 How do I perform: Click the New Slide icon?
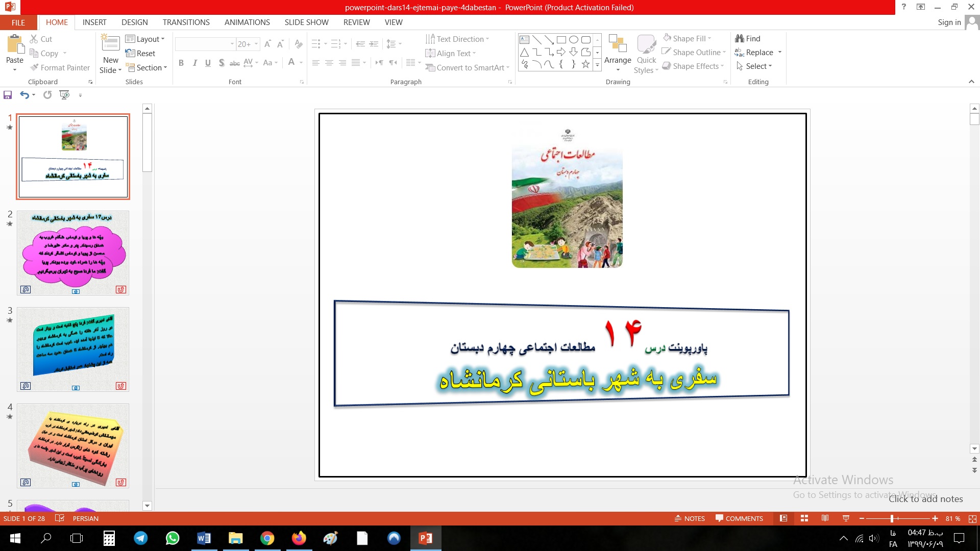point(111,43)
